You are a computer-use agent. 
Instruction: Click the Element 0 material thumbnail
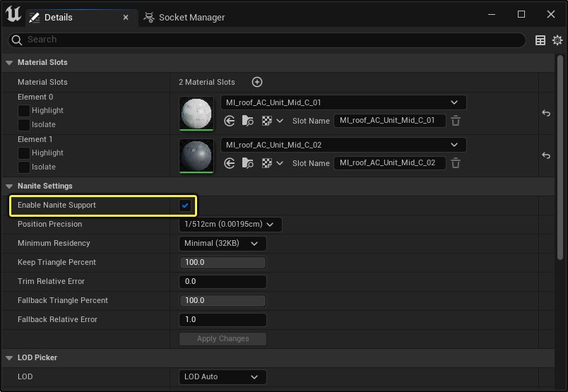196,113
